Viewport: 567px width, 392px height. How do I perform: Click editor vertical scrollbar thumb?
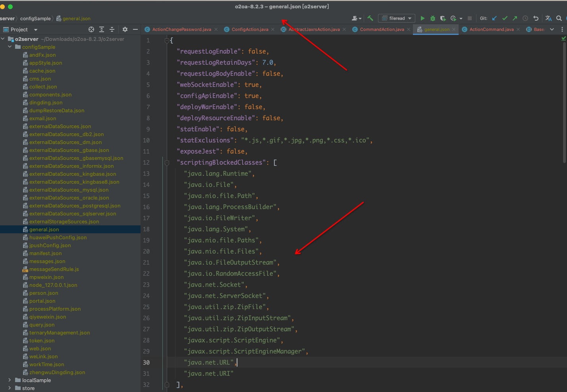tap(565, 102)
